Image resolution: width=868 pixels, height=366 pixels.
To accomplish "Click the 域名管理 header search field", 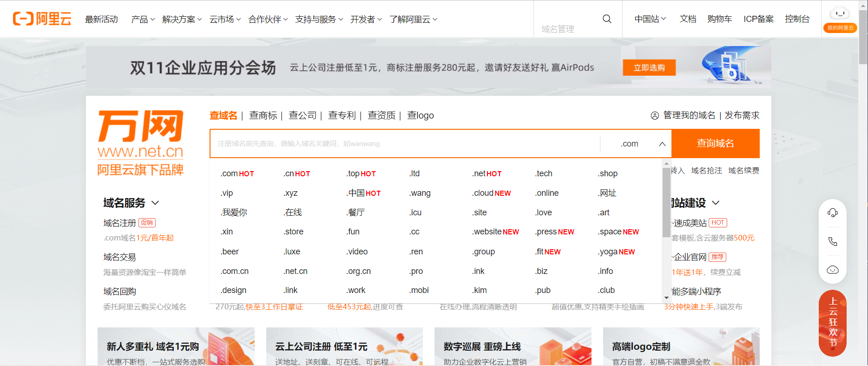I will (567, 29).
